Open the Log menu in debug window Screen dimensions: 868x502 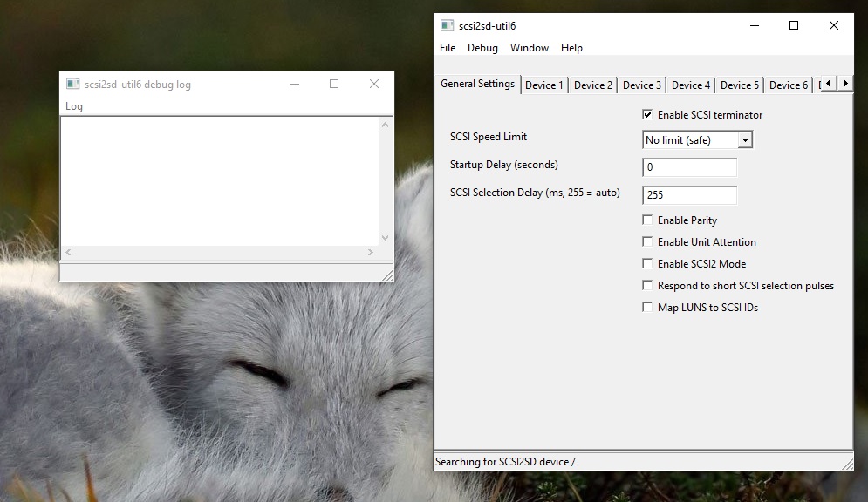pos(74,106)
